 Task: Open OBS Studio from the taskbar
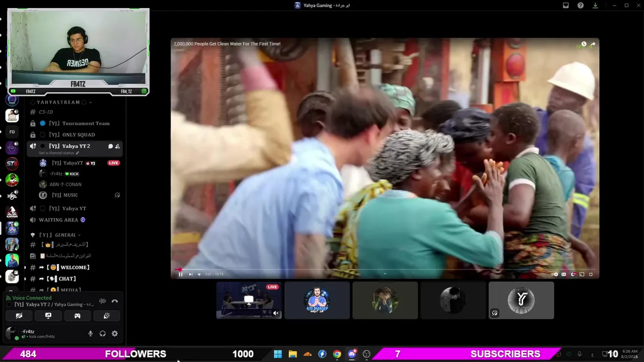point(367,354)
